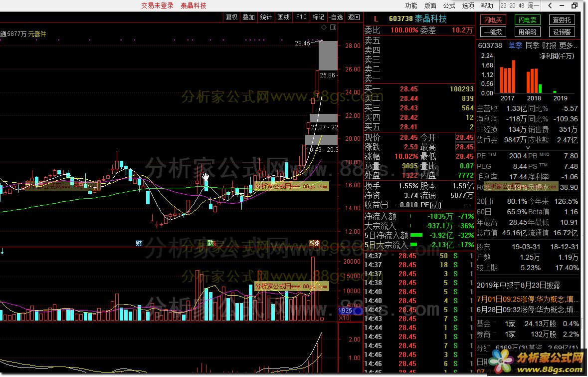Click the blue down arrow in volume pane

tap(2, 251)
